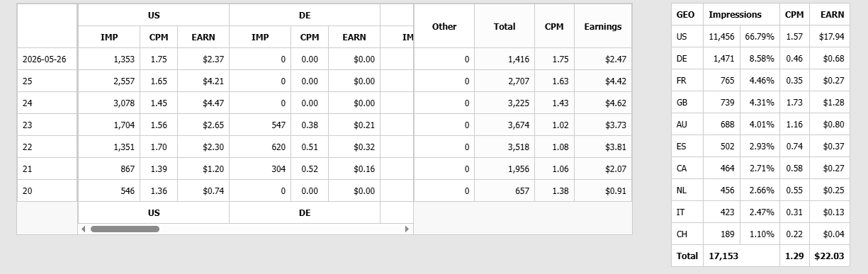Viewport: 868px width, 274px height.
Task: Select the US column group header
Action: [x=154, y=15]
